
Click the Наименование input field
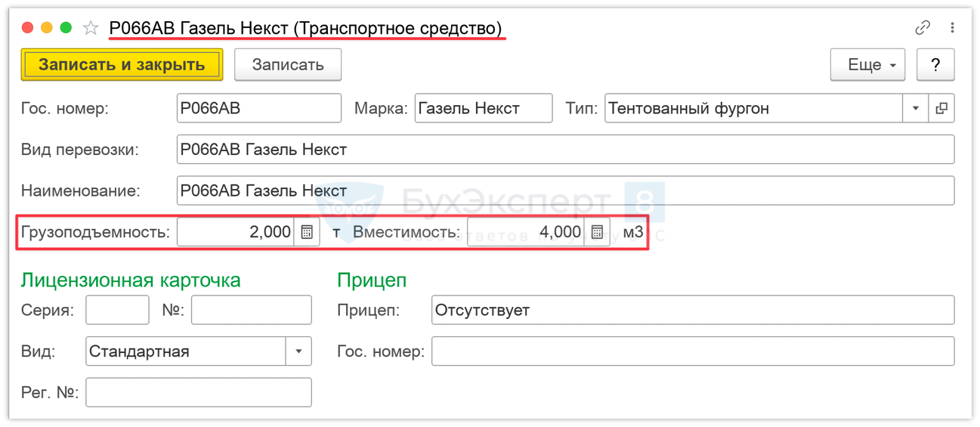(x=564, y=190)
